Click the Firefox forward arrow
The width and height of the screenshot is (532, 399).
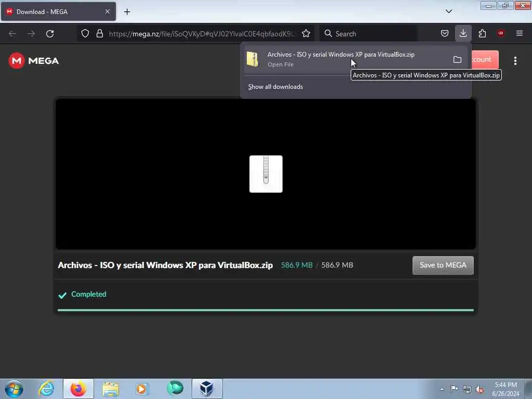pos(31,34)
